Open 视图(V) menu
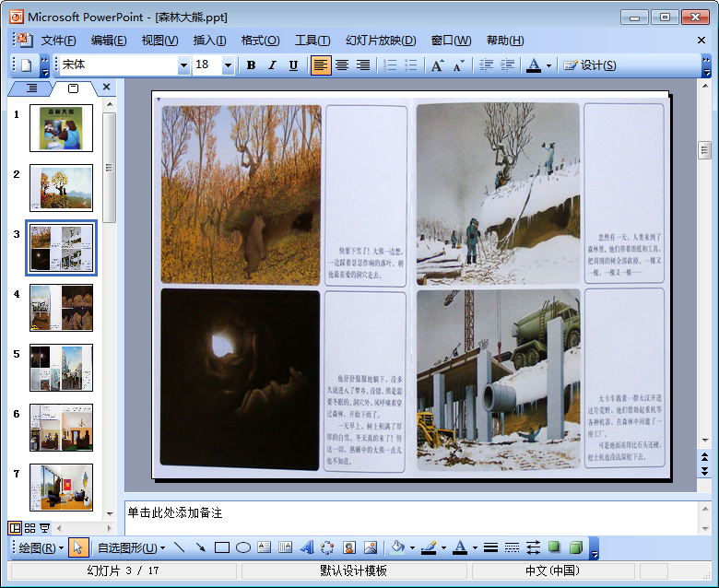 click(x=159, y=41)
